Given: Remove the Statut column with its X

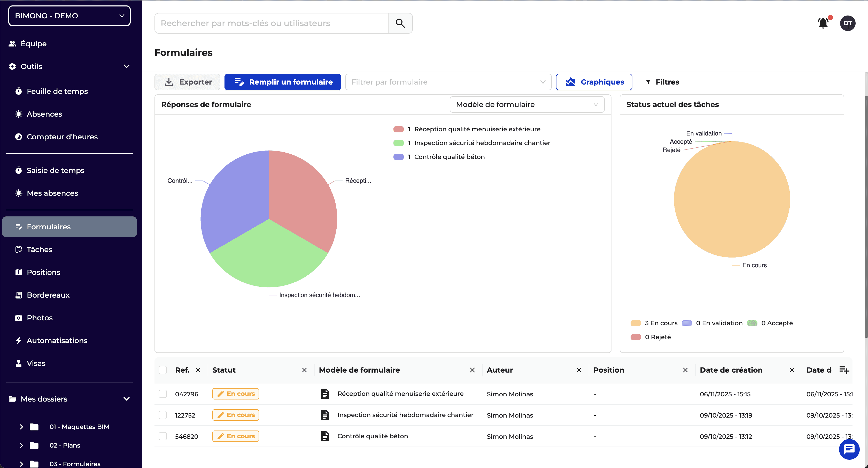Looking at the screenshot, I should coord(304,370).
